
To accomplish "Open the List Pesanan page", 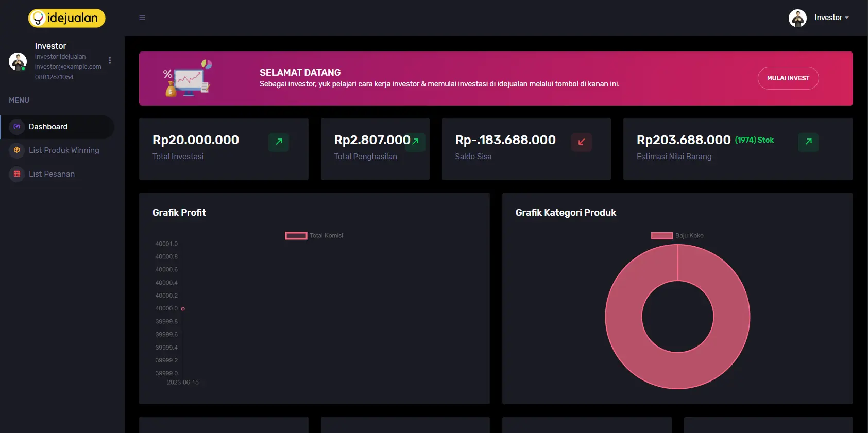I will [52, 174].
